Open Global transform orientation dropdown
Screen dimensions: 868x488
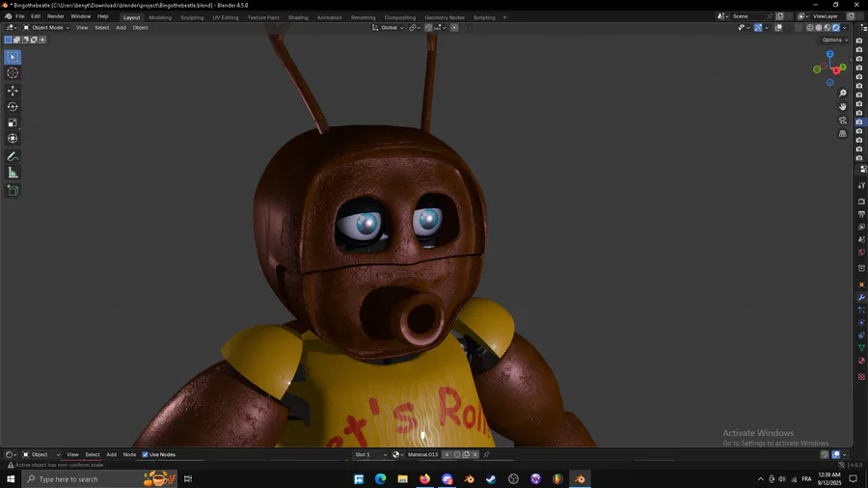pyautogui.click(x=389, y=28)
